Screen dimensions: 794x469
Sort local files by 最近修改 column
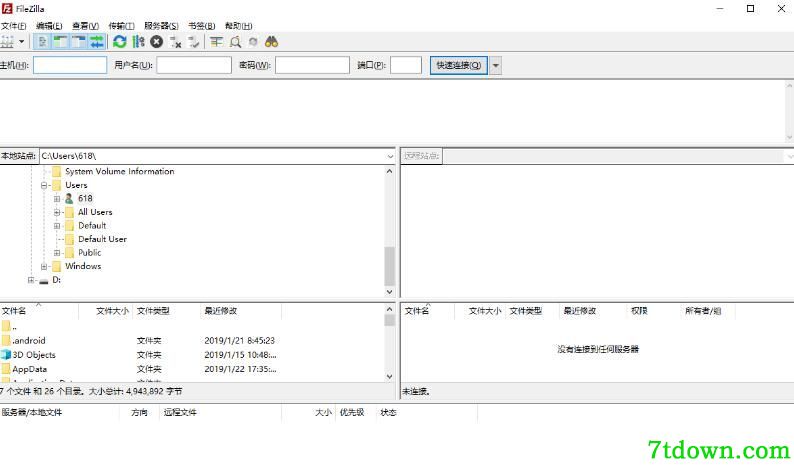241,311
